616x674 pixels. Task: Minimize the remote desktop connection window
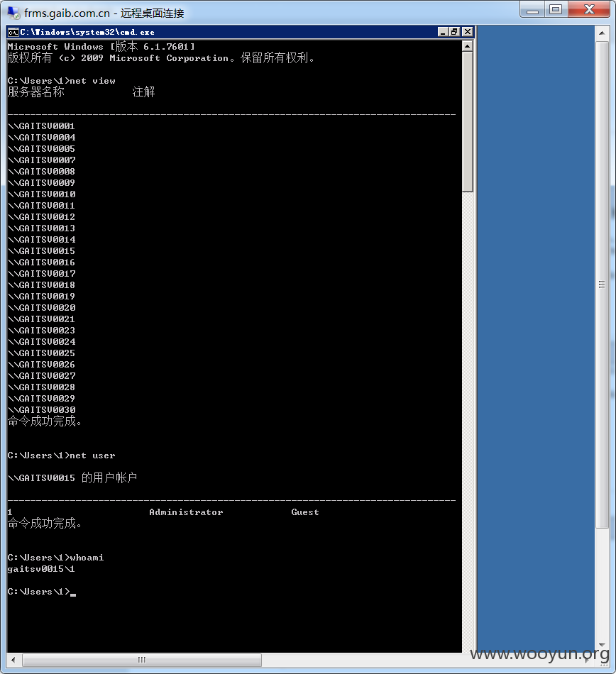click(x=532, y=9)
